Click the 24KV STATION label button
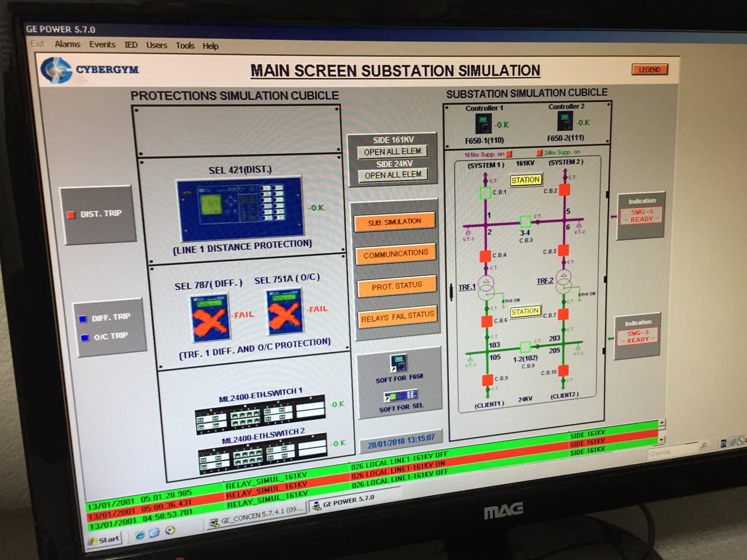This screenshot has width=747, height=560. pos(525,311)
